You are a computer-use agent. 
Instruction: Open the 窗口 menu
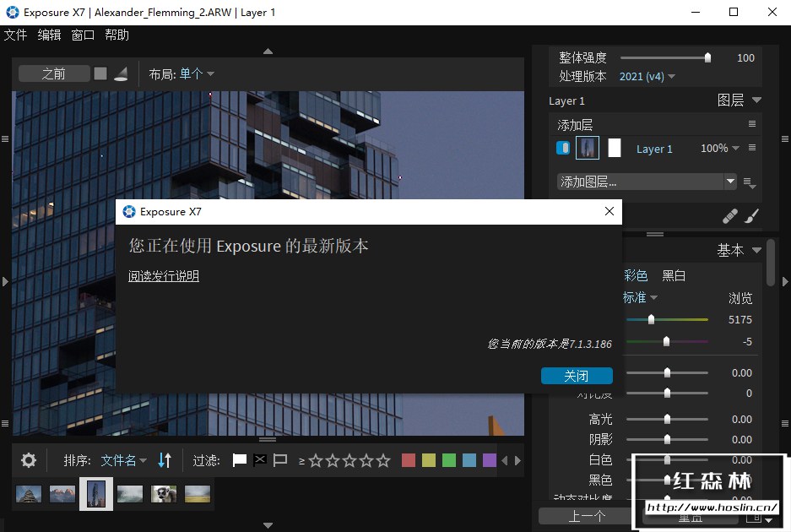point(83,35)
